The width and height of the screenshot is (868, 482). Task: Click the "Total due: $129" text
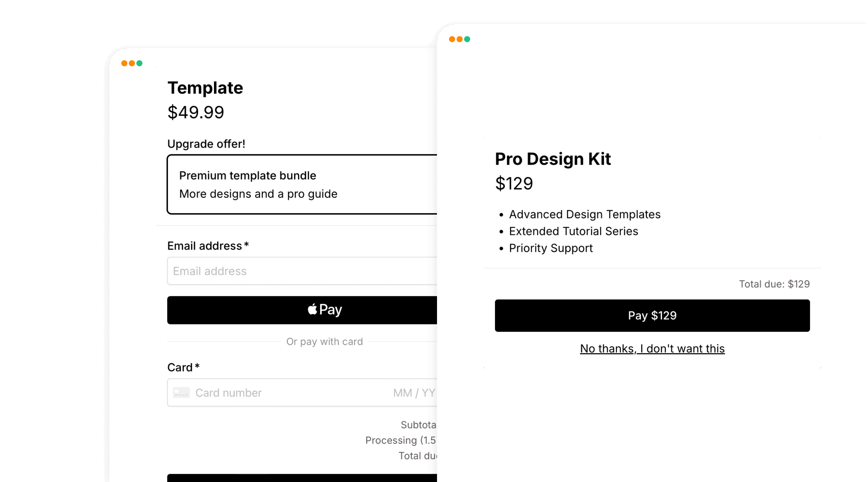click(x=774, y=284)
